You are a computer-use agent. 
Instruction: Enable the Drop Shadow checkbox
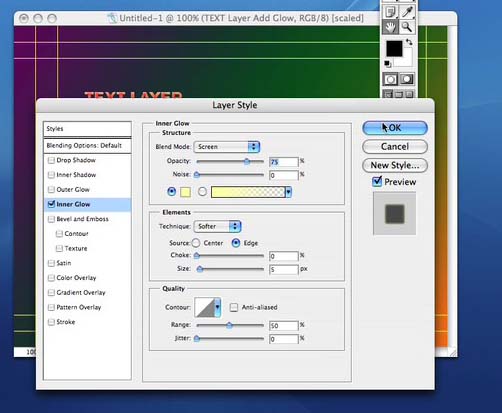(51, 160)
